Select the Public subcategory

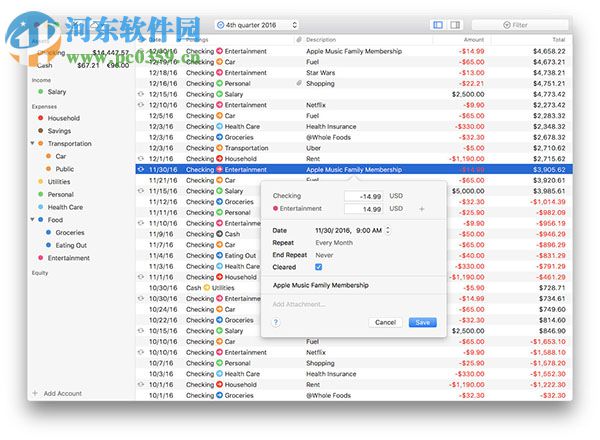pyautogui.click(x=65, y=169)
